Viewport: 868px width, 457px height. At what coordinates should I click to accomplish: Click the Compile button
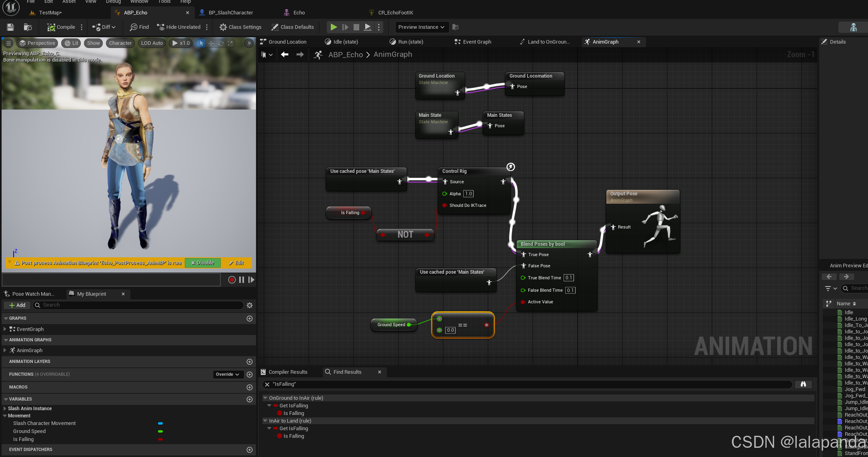coord(61,27)
